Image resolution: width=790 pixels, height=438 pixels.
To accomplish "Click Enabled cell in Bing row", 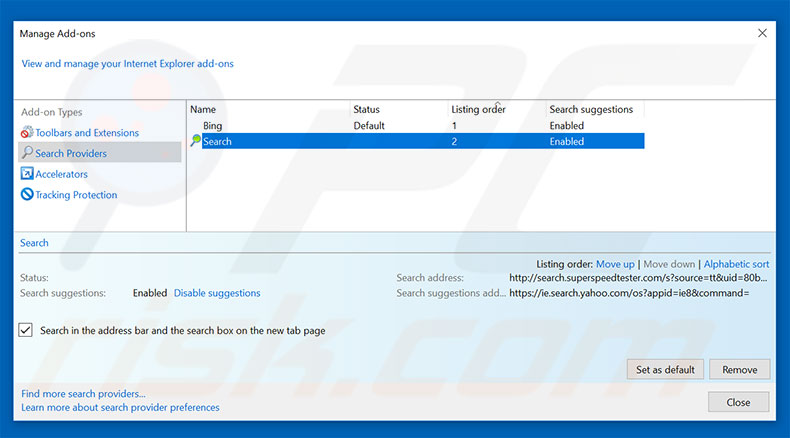I will [x=567, y=126].
